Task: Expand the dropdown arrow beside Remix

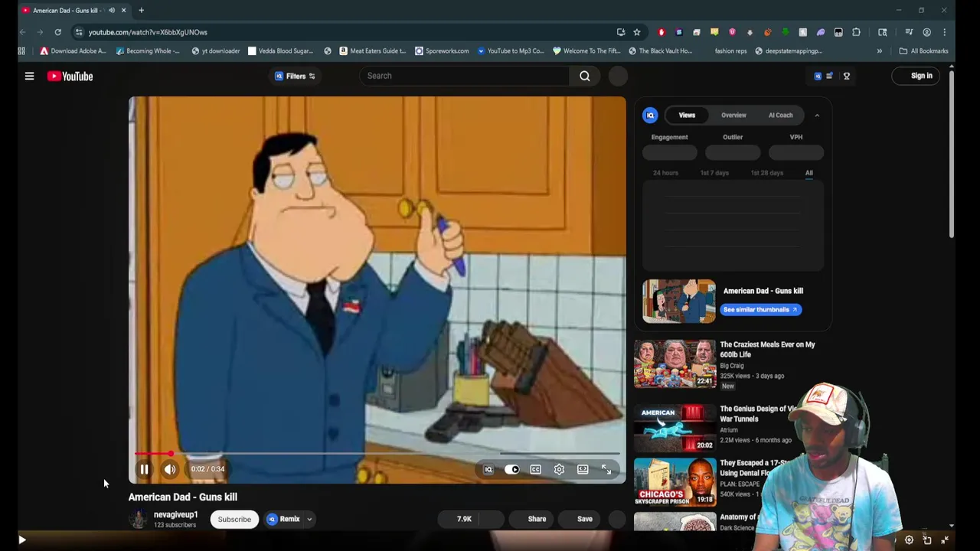Action: point(309,519)
